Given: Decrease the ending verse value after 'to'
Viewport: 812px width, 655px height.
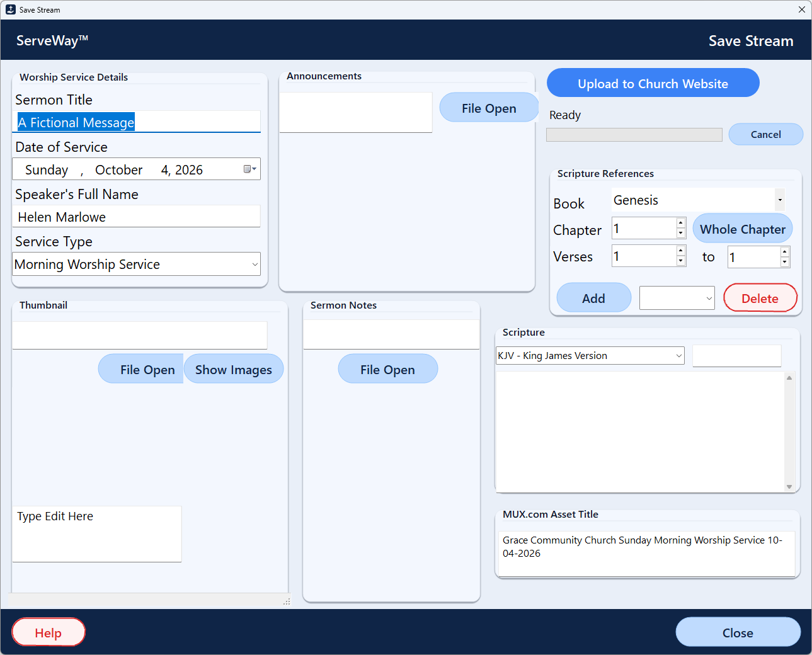Looking at the screenshot, I should (x=785, y=262).
